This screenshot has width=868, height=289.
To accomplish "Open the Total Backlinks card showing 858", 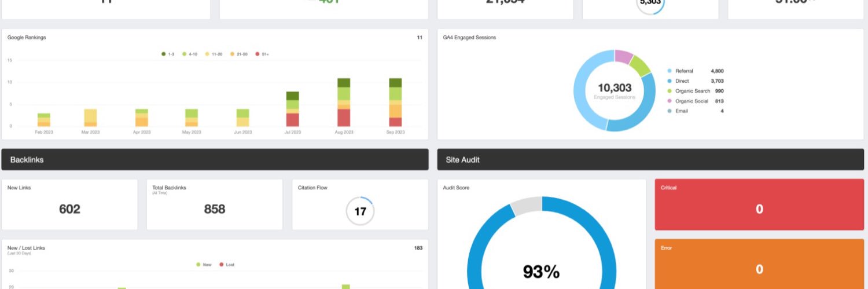I will point(214,204).
